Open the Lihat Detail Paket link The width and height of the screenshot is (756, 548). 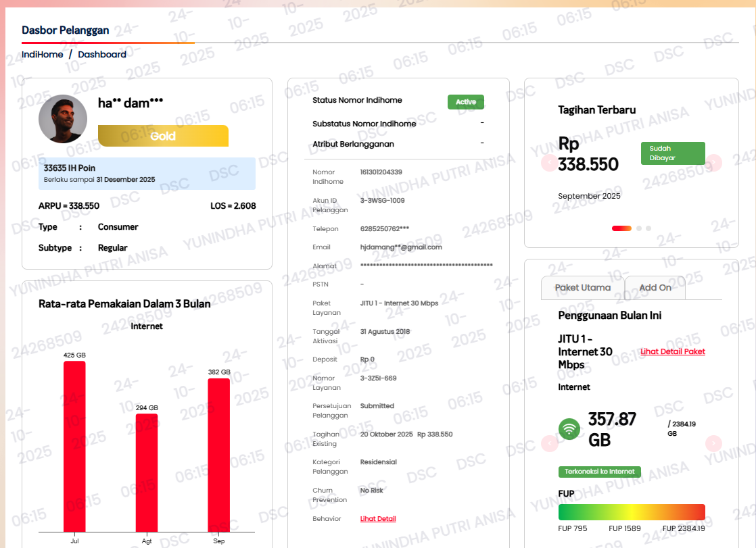pyautogui.click(x=673, y=351)
